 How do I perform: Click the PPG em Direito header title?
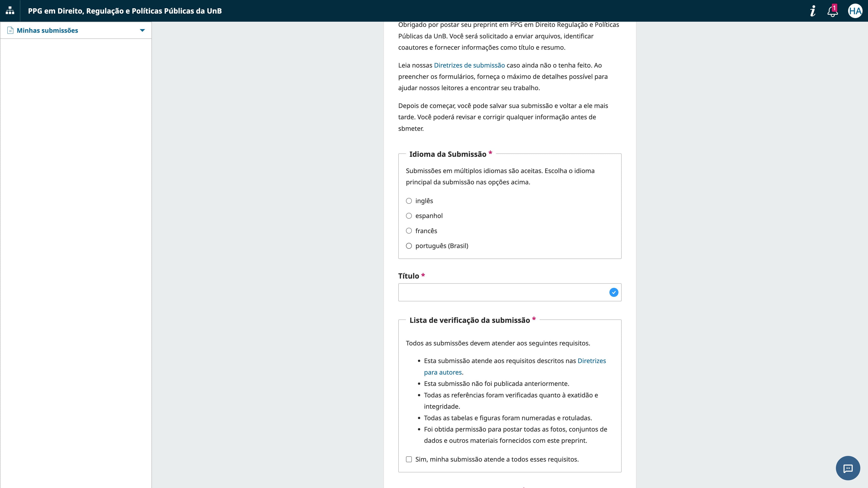tap(125, 10)
